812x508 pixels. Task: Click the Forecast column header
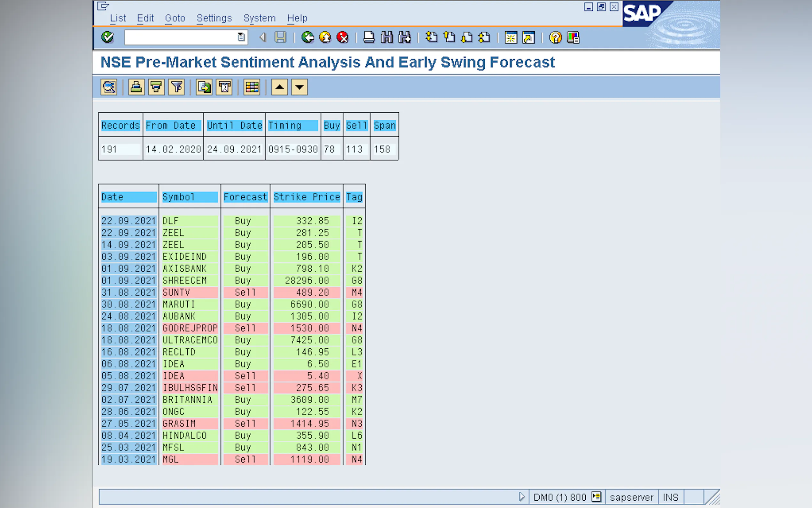point(245,197)
